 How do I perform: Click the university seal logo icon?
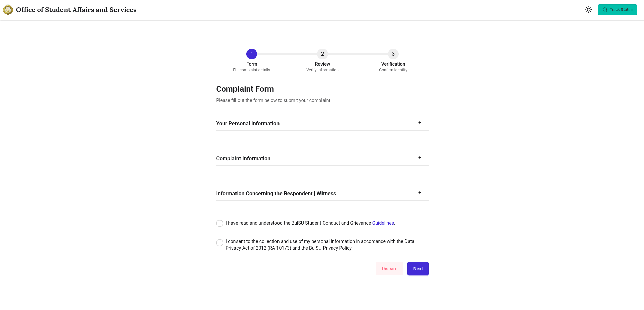coord(8,10)
